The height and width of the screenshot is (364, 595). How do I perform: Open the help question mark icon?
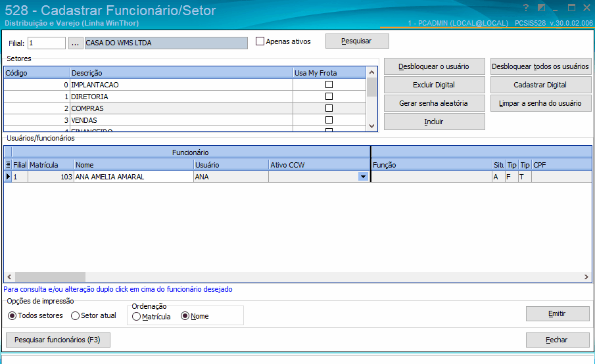pos(525,8)
